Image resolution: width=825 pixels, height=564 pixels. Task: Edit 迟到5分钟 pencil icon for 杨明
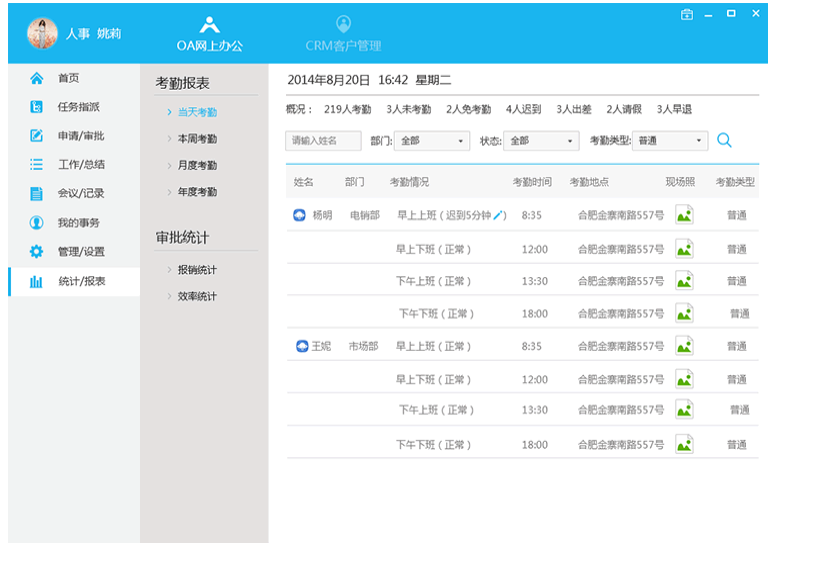tap(497, 215)
